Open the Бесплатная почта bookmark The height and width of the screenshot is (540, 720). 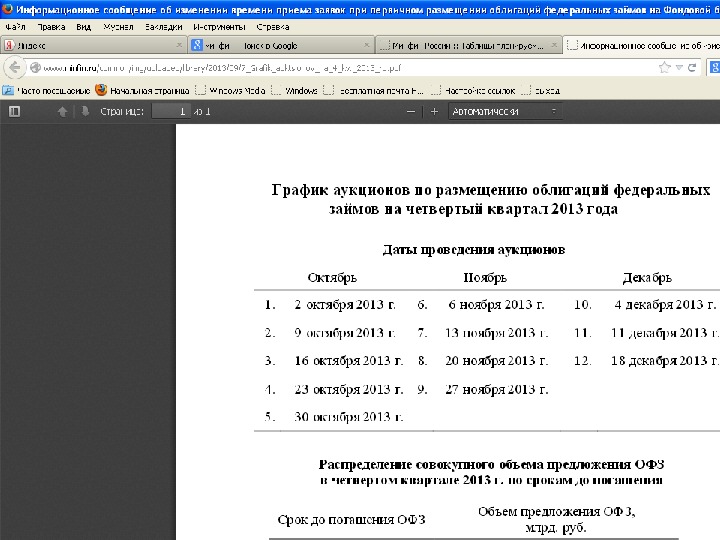pos(374,90)
